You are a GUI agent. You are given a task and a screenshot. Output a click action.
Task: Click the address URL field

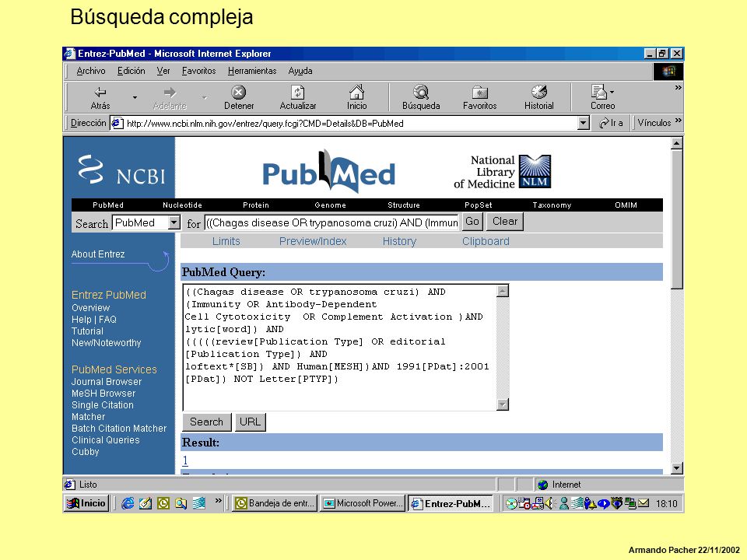coord(351,124)
